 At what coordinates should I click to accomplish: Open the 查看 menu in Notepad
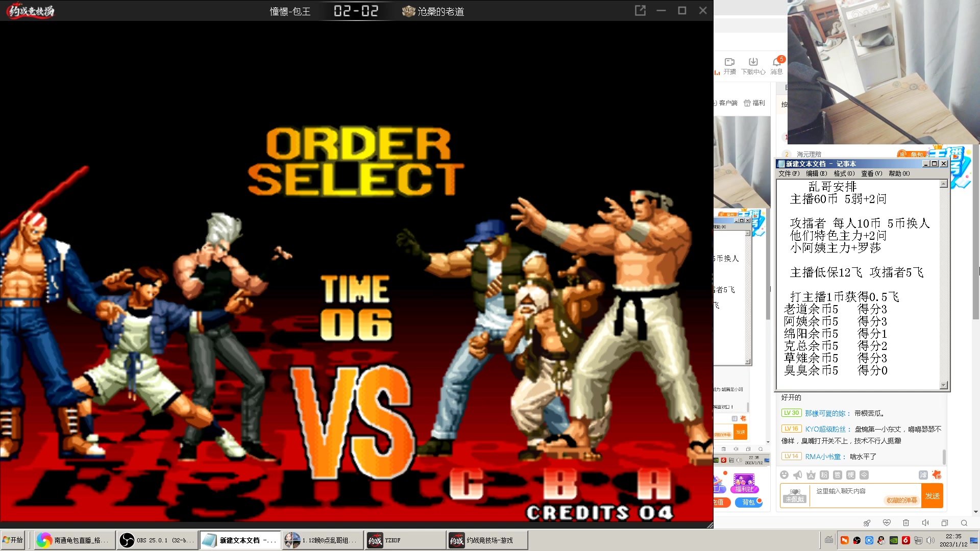pyautogui.click(x=872, y=173)
